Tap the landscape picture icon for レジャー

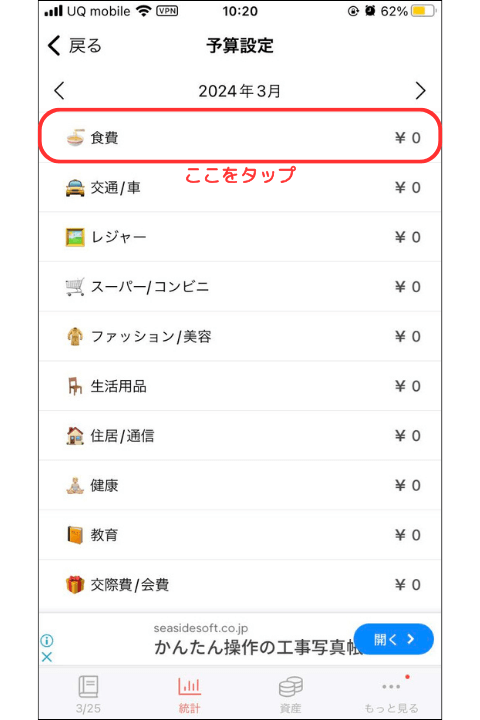(x=75, y=237)
